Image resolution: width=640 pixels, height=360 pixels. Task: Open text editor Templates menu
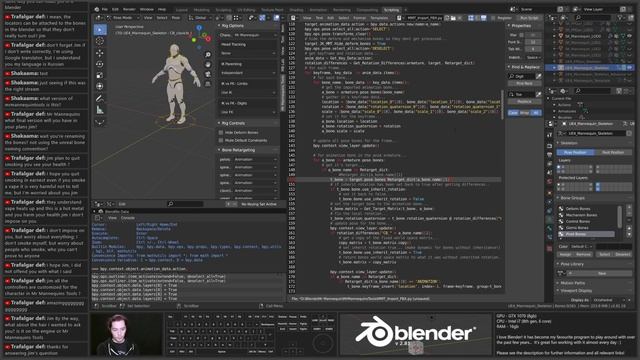(x=379, y=18)
